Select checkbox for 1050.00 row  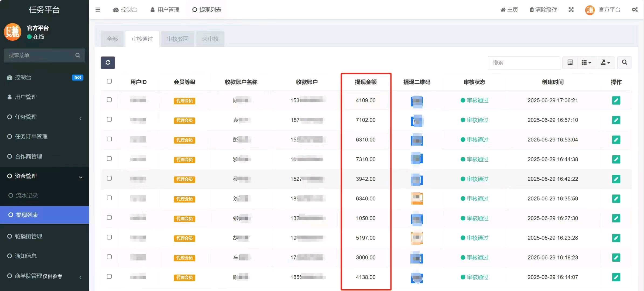click(x=109, y=217)
